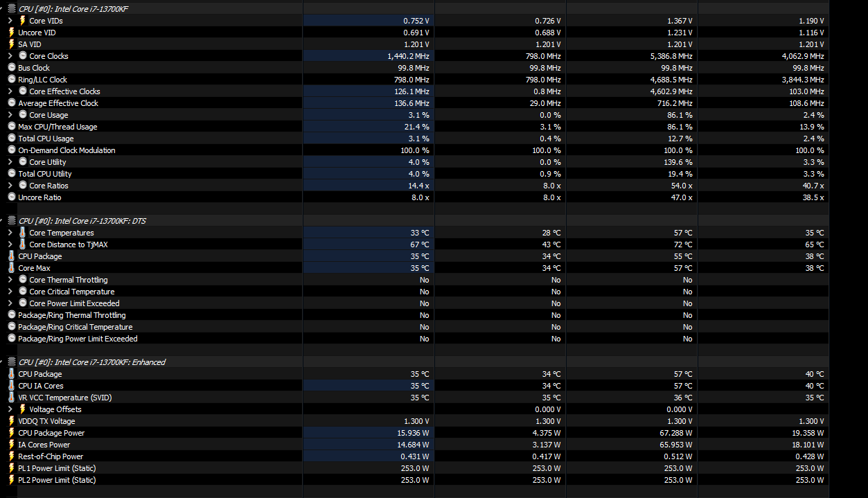Click the 716.2 MHz Average Effective value

675,103
